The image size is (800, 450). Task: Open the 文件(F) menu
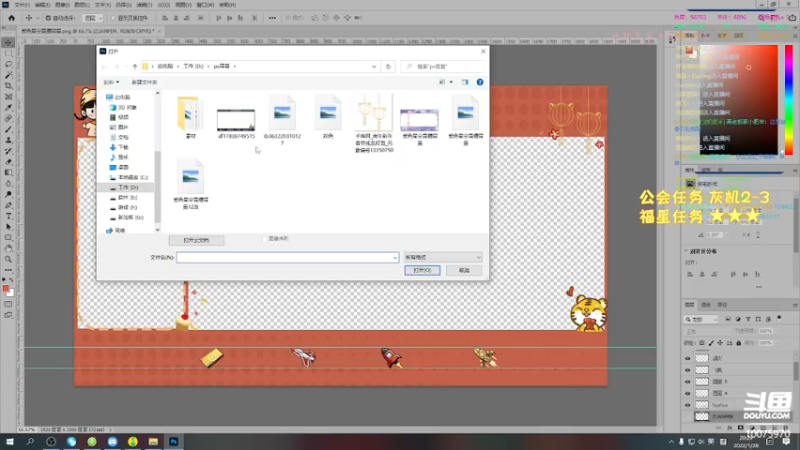(x=22, y=5)
